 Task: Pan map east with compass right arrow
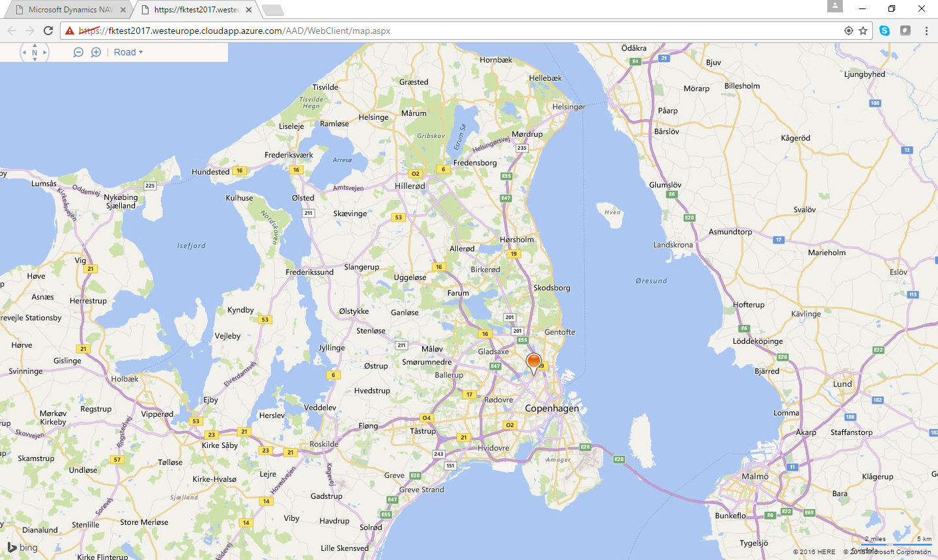click(44, 52)
